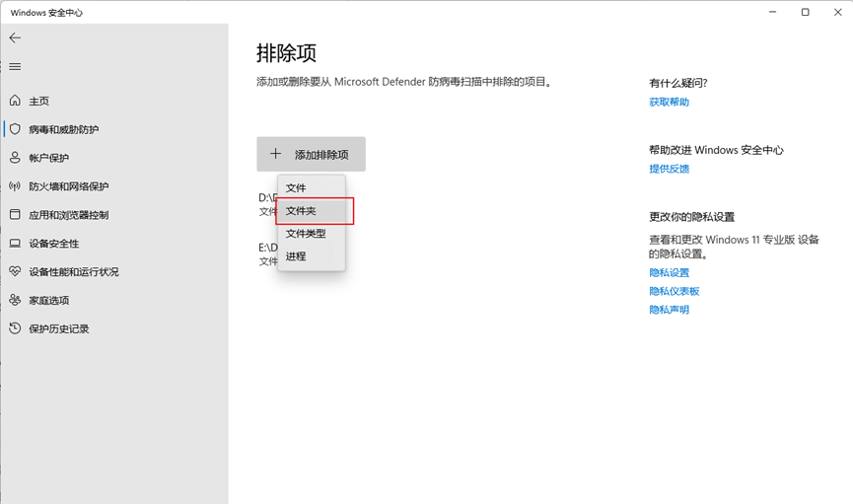Open the 隐私设置 link
853x504 pixels.
669,273
